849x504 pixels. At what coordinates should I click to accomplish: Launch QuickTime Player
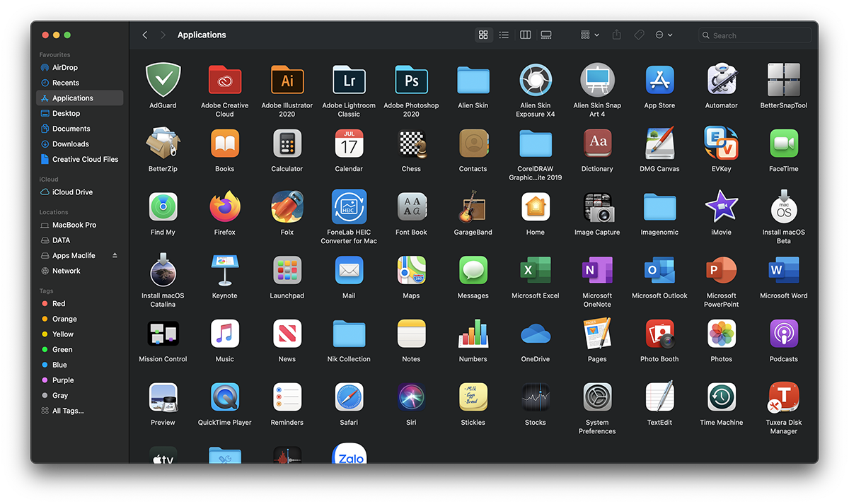(225, 397)
